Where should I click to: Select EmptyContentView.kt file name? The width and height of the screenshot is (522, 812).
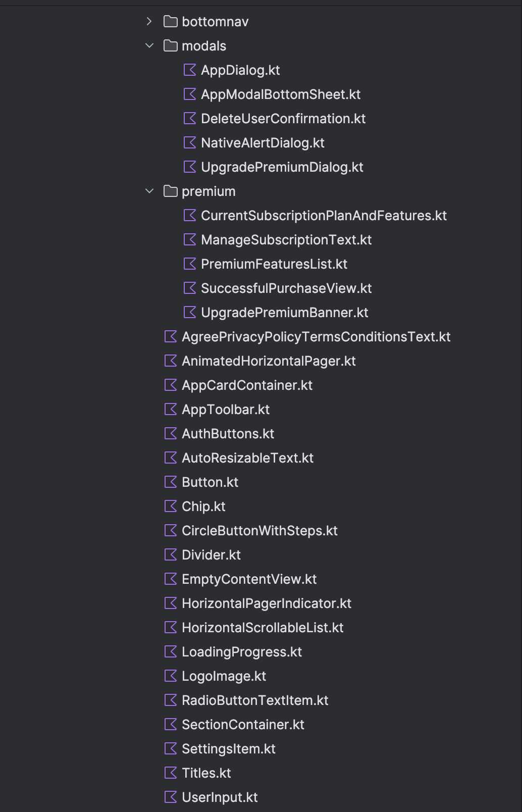point(249,579)
